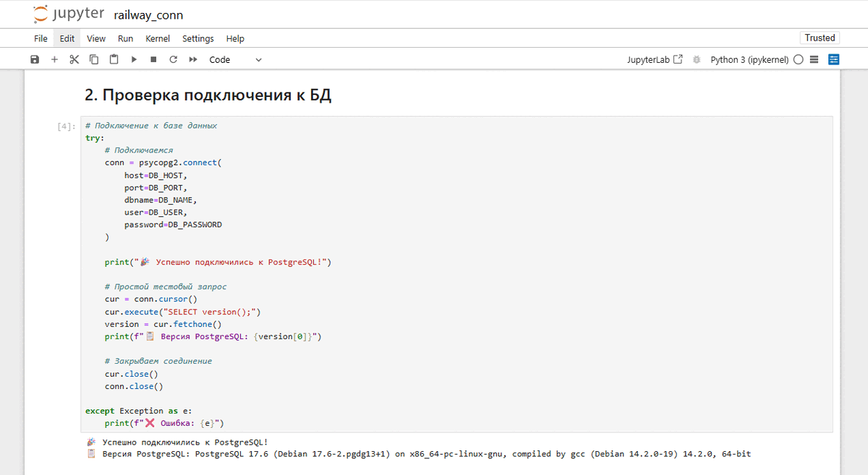The image size is (868, 475).
Task: Open the Settings menu
Action: click(198, 38)
